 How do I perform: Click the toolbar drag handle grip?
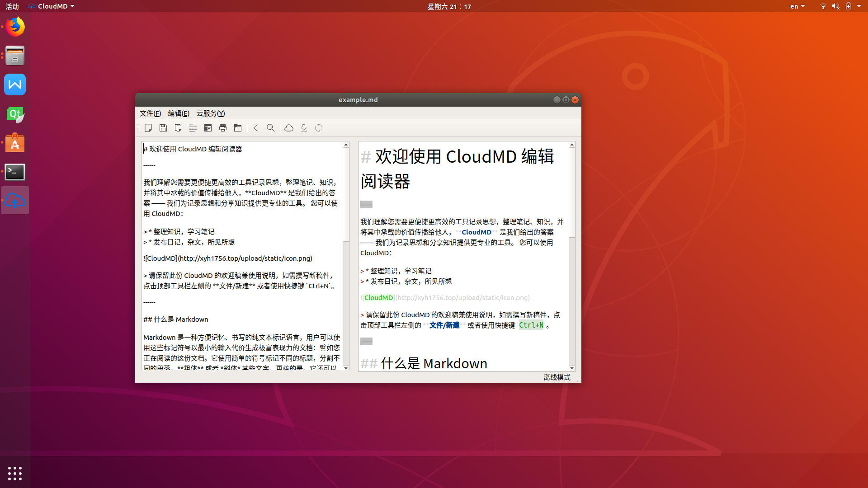[x=139, y=128]
